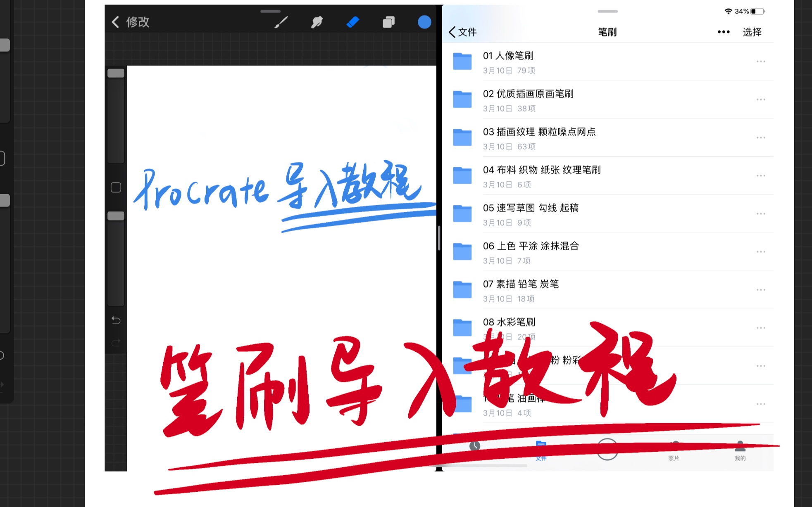Image resolution: width=812 pixels, height=507 pixels.
Task: Tap the square modify button on left sidebar
Action: coord(116,187)
